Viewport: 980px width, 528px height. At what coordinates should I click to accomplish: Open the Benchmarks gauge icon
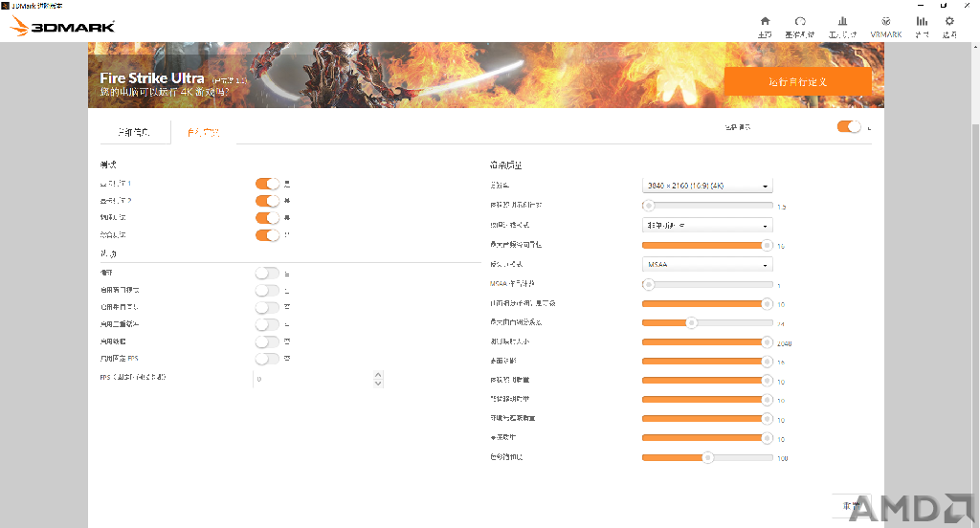[x=800, y=27]
